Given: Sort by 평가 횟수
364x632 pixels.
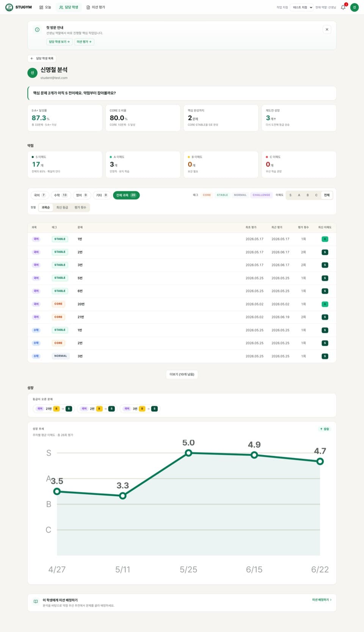Looking at the screenshot, I should pos(80,207).
